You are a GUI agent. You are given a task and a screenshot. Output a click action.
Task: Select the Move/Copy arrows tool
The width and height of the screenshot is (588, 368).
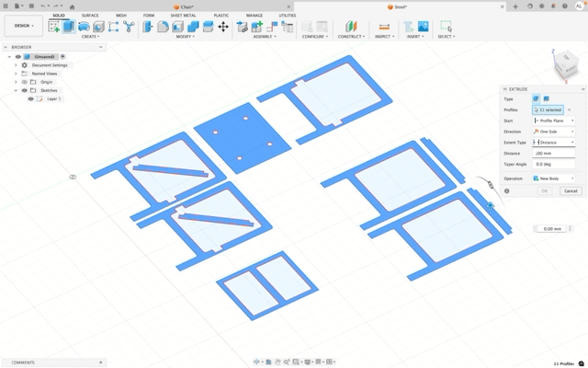(x=223, y=27)
